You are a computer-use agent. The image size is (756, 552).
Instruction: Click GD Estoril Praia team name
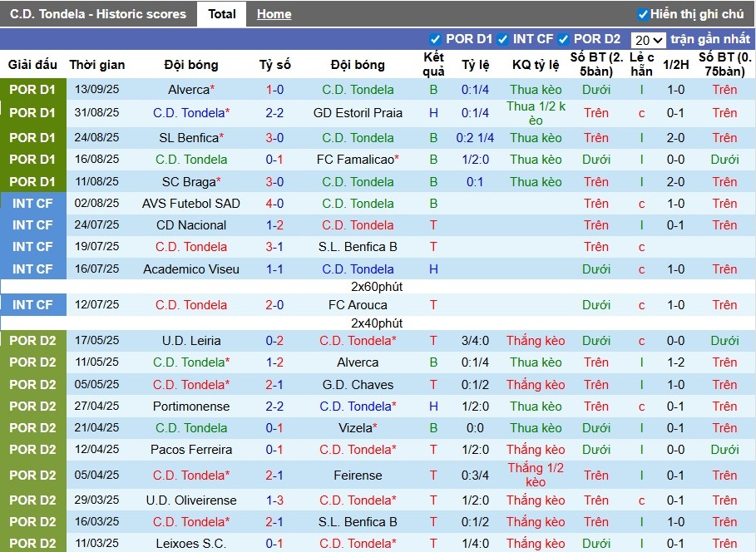pyautogui.click(x=358, y=113)
